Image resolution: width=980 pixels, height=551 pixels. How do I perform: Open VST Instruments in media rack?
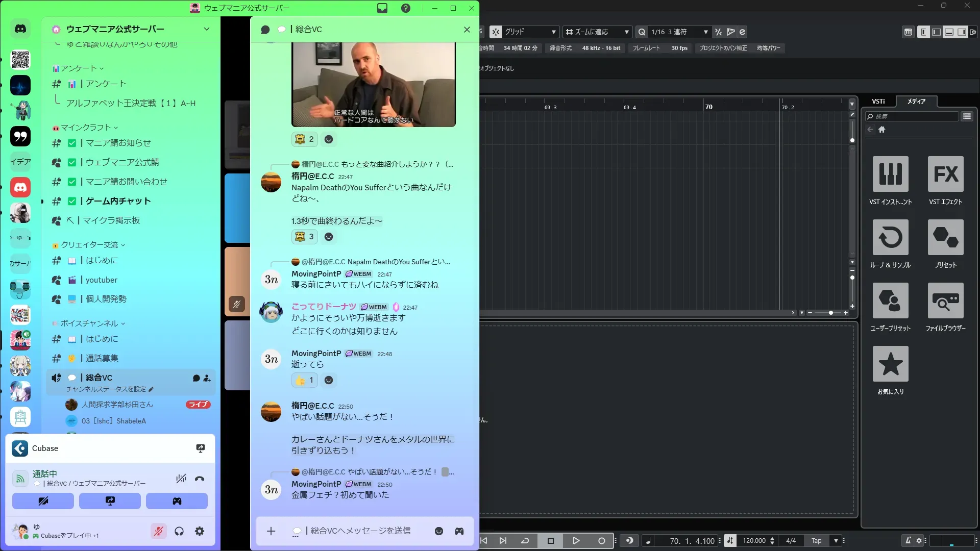pos(890,174)
